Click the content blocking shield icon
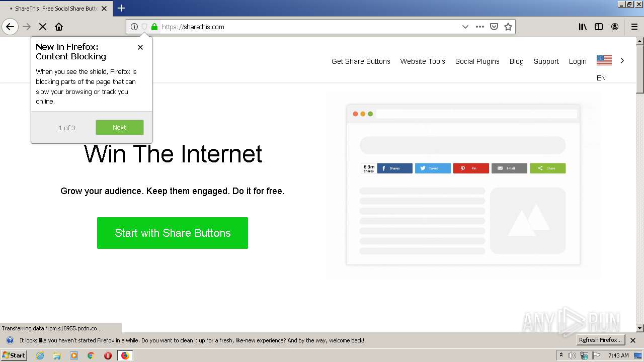The height and width of the screenshot is (362, 644). 144,27
